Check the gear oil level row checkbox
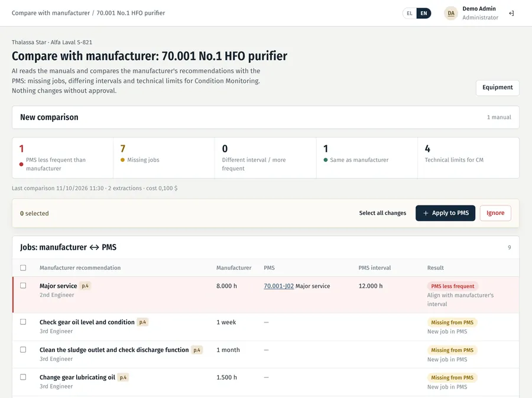The height and width of the screenshot is (398, 532). click(23, 322)
